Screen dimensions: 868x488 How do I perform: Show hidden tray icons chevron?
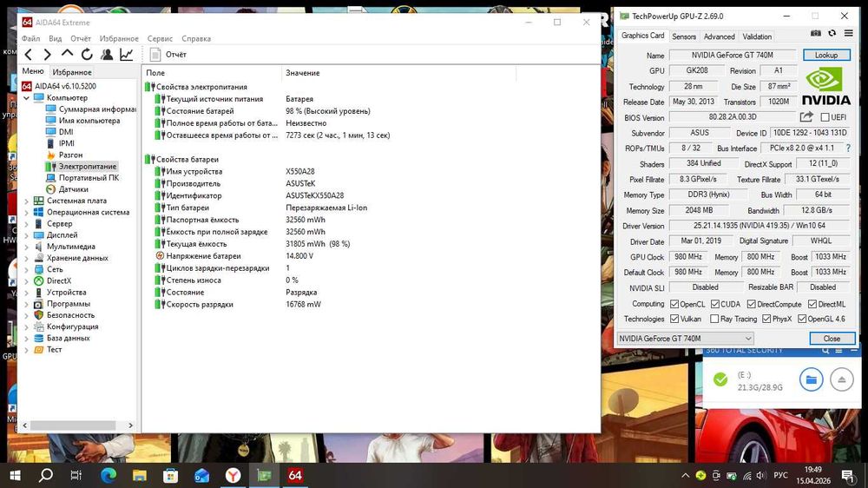click(x=686, y=475)
